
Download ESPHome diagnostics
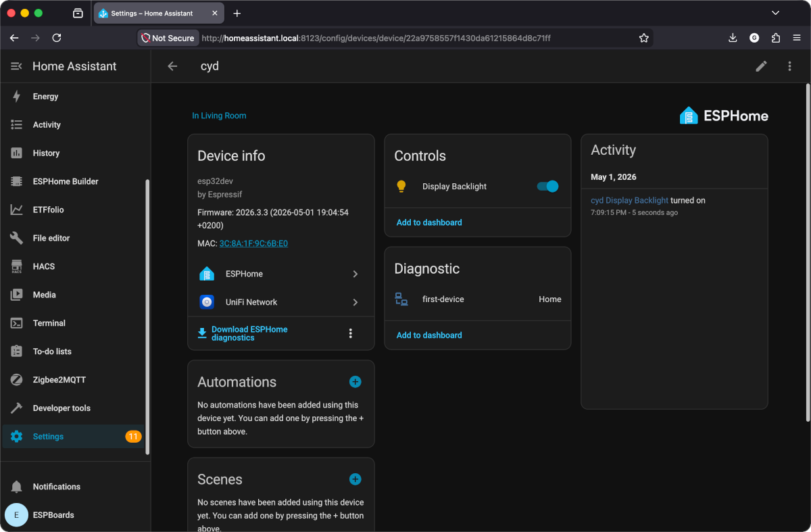click(243, 333)
